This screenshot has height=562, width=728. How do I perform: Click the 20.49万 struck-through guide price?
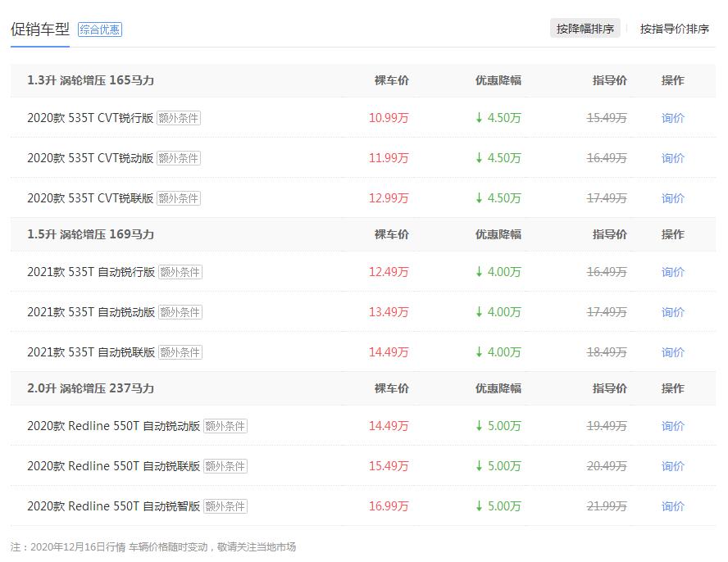click(607, 466)
